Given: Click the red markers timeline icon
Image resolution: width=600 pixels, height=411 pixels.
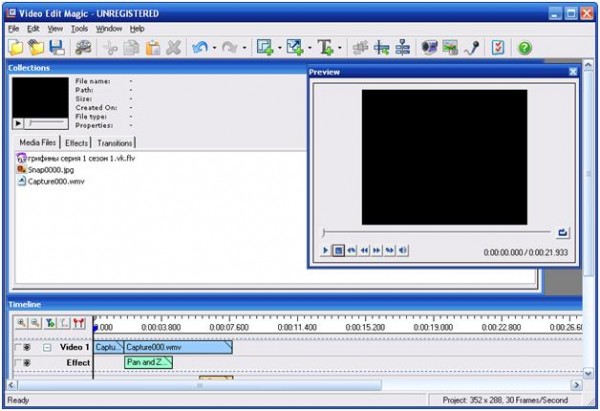Looking at the screenshot, I should (x=78, y=323).
